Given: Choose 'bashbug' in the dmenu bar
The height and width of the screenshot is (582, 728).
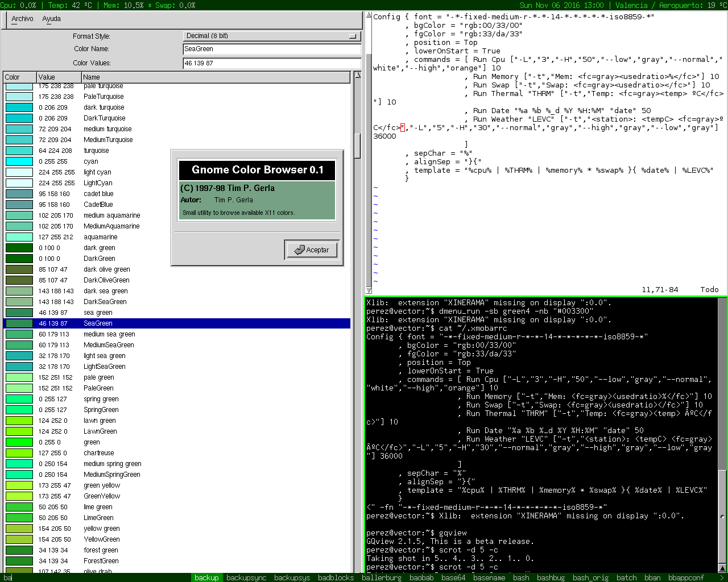Looking at the screenshot, I should [551, 577].
